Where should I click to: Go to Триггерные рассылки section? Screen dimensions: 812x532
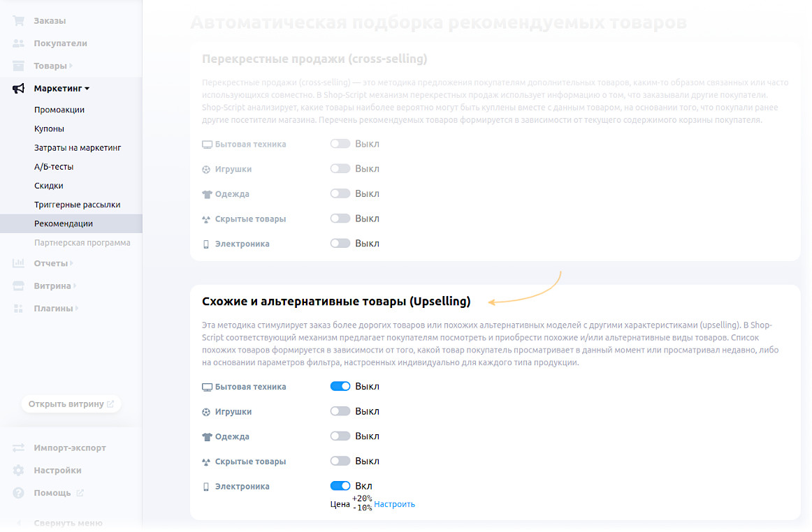(x=77, y=205)
